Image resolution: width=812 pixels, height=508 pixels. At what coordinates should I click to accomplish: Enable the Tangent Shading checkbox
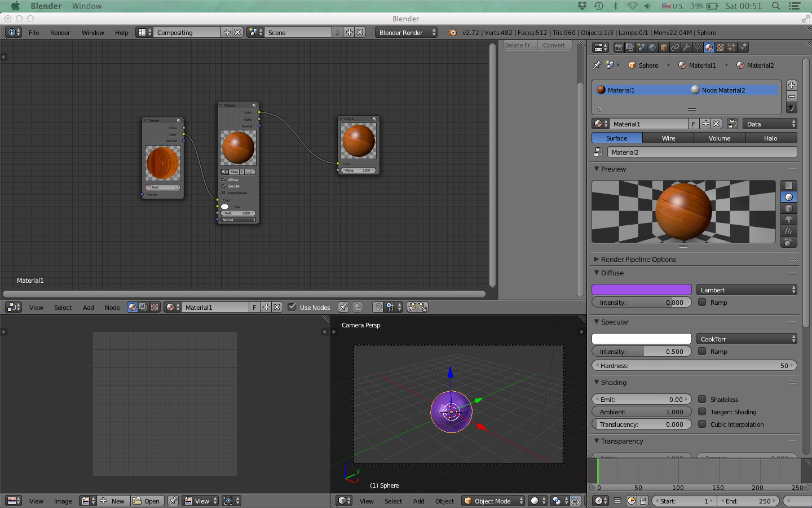pyautogui.click(x=702, y=411)
